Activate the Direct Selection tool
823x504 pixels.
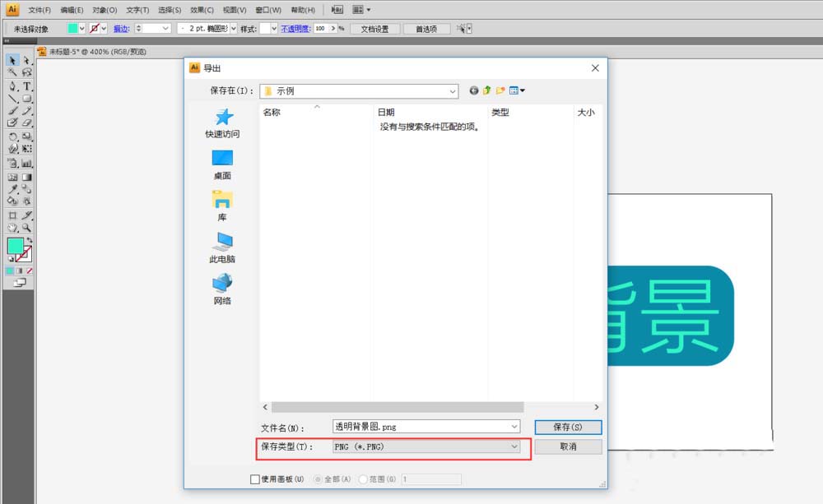click(25, 60)
